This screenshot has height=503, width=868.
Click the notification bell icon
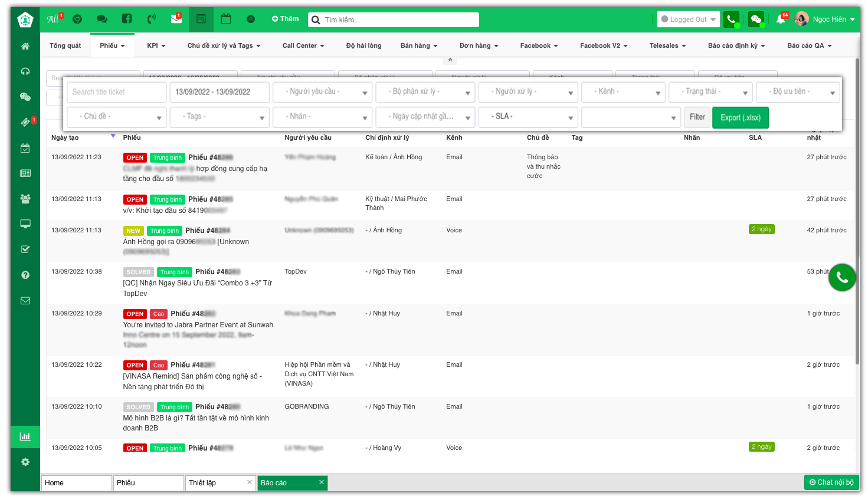pos(781,19)
